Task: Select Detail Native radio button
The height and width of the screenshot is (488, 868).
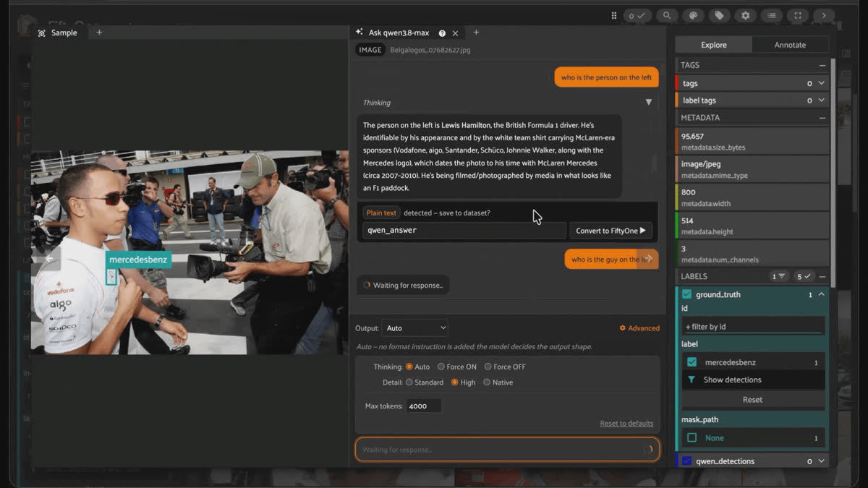Action: point(486,382)
